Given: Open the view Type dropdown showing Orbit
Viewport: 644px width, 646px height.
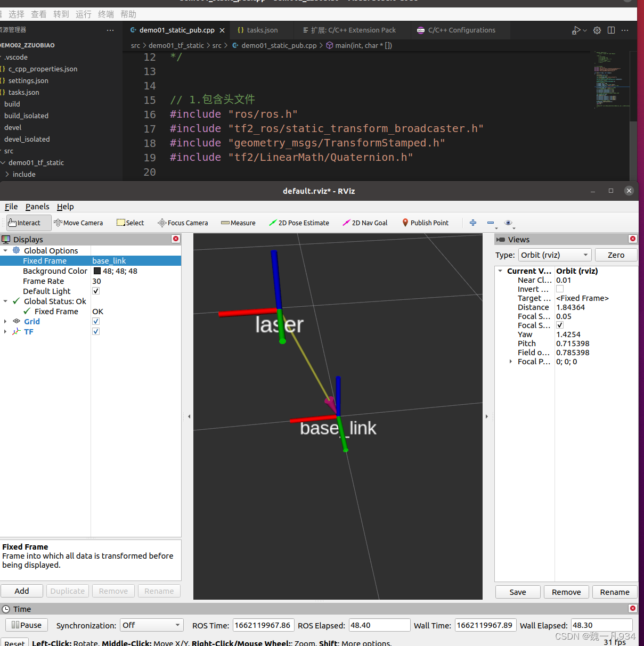Looking at the screenshot, I should (554, 255).
